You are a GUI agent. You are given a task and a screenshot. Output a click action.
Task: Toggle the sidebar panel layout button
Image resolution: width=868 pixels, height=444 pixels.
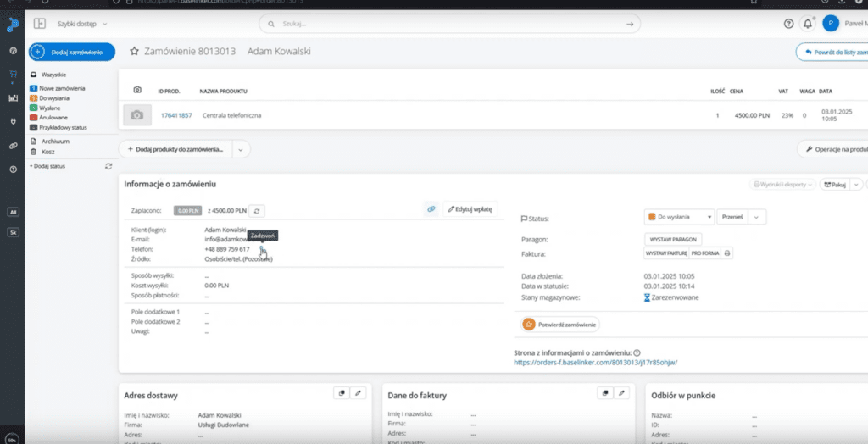(x=39, y=24)
